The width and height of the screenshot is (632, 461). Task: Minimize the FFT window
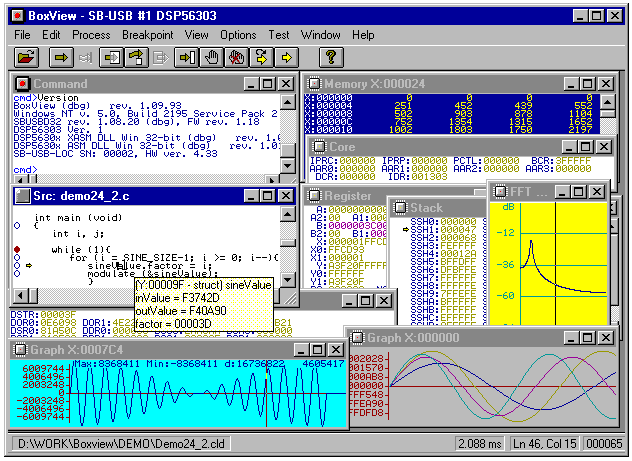coord(562,192)
